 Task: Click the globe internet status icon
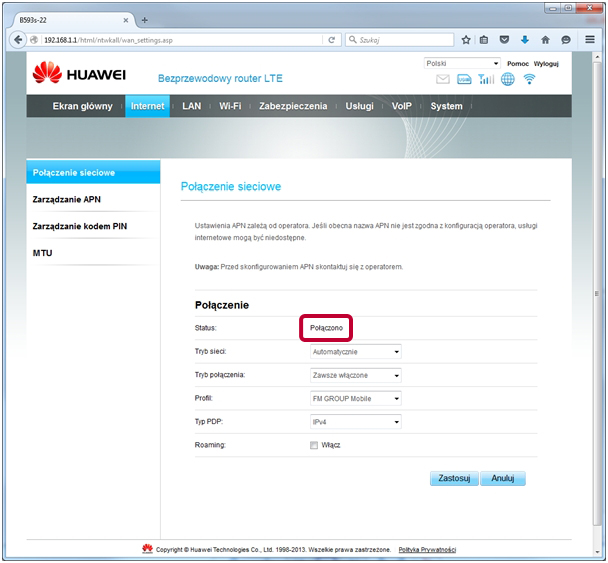[x=508, y=80]
